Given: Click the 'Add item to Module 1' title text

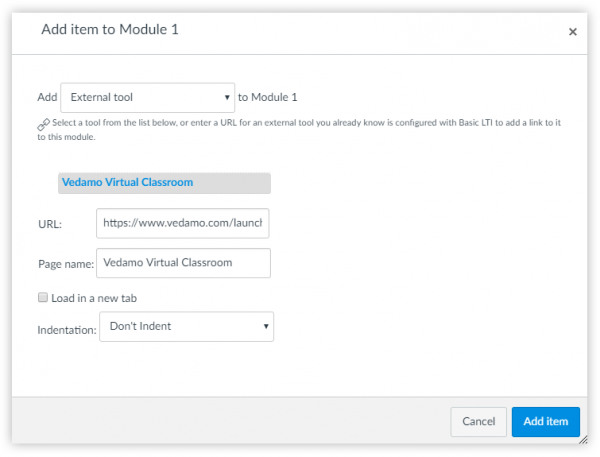Looking at the screenshot, I should [110, 29].
